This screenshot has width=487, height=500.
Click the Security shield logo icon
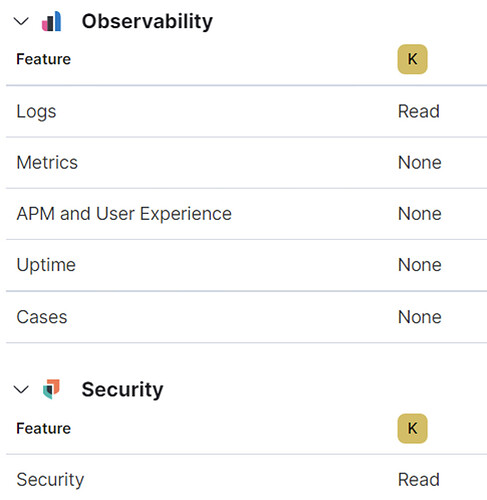51,389
